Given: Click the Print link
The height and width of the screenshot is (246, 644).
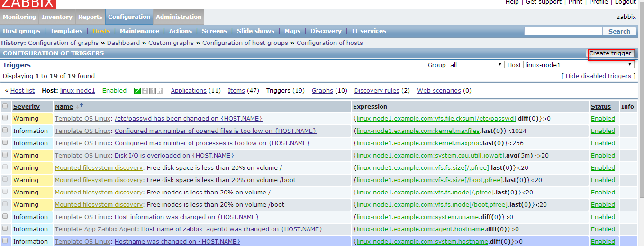Looking at the screenshot, I should (x=575, y=2).
